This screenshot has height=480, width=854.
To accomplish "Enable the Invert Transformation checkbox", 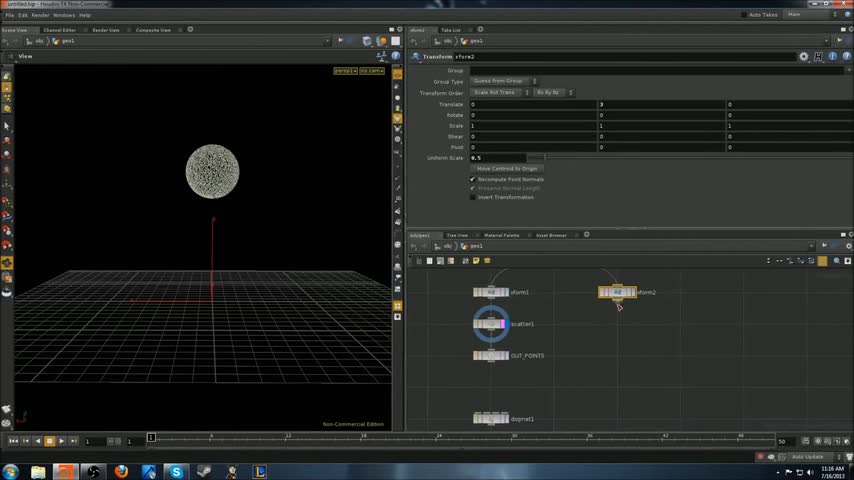I will click(x=473, y=197).
